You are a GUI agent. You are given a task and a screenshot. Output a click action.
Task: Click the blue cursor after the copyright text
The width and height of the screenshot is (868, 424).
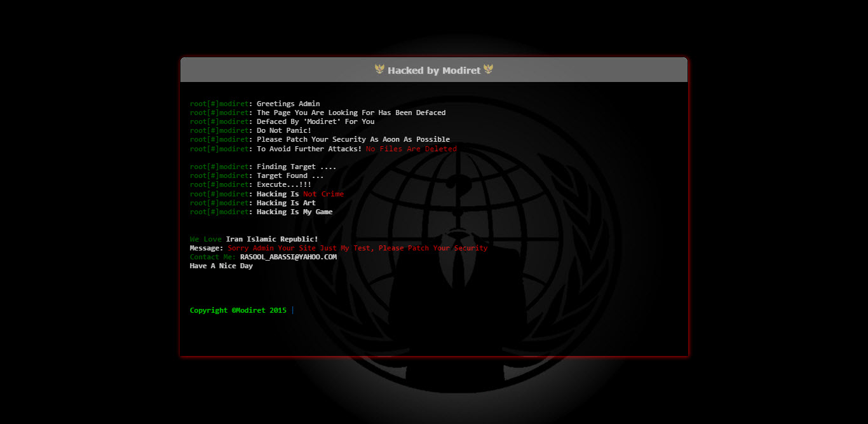293,310
